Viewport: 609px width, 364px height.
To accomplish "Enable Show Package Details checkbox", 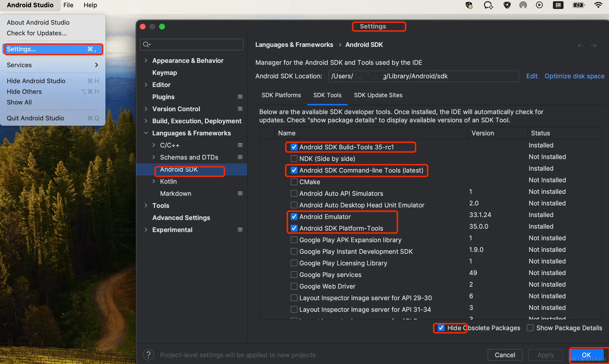I will (x=530, y=328).
